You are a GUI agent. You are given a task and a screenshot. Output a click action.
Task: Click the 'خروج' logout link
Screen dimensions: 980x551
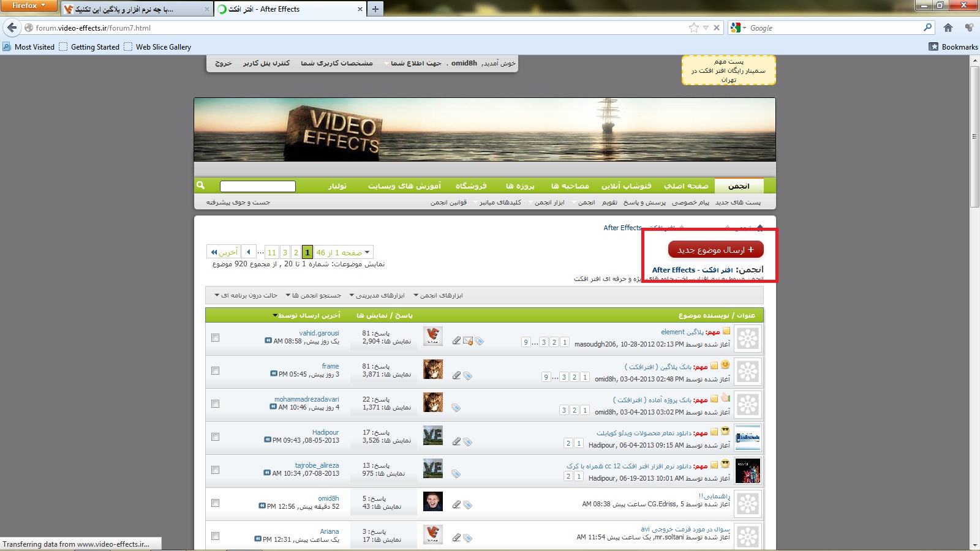[x=224, y=63]
